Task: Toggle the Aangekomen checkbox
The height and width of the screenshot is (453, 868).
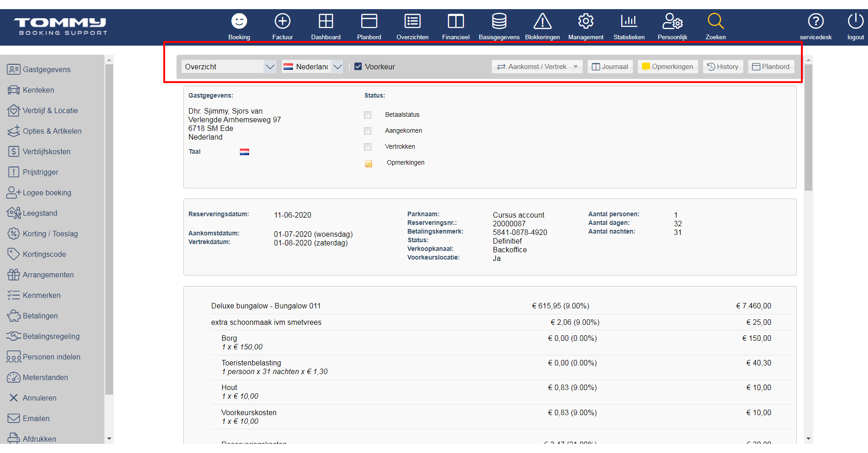Action: [368, 131]
